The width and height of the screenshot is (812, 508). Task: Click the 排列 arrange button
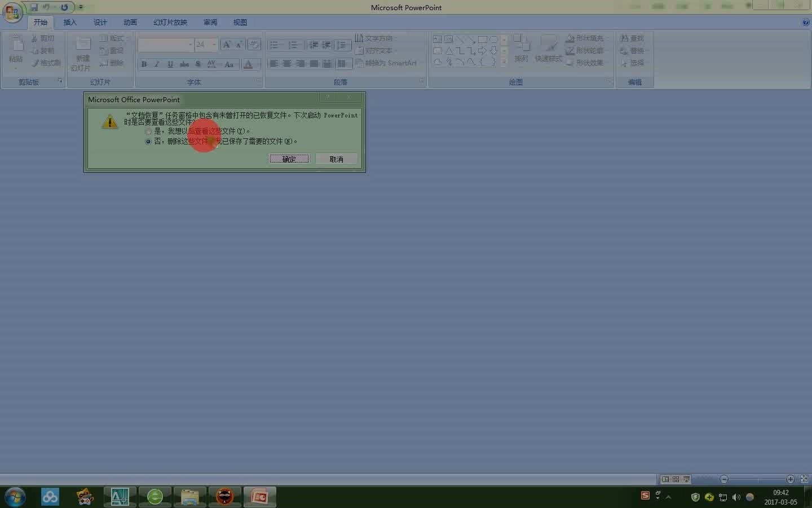(522, 49)
